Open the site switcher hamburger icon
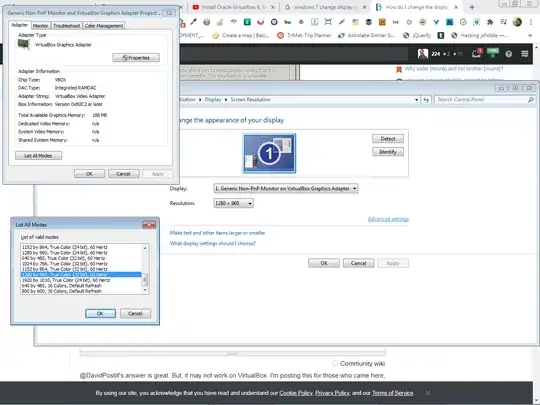This screenshot has height=405, width=540. pyautogui.click(x=525, y=54)
